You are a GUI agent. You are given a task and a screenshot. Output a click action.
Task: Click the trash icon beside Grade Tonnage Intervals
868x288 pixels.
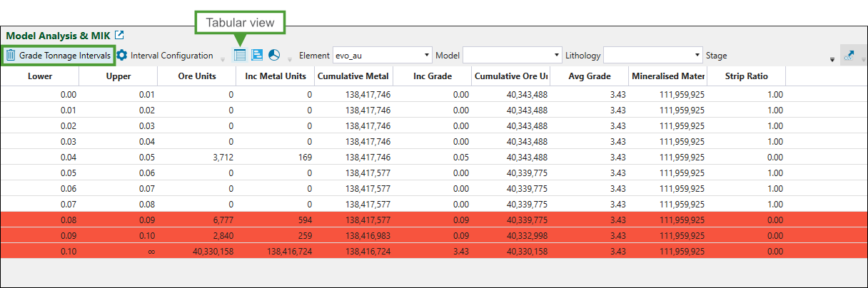(11, 55)
